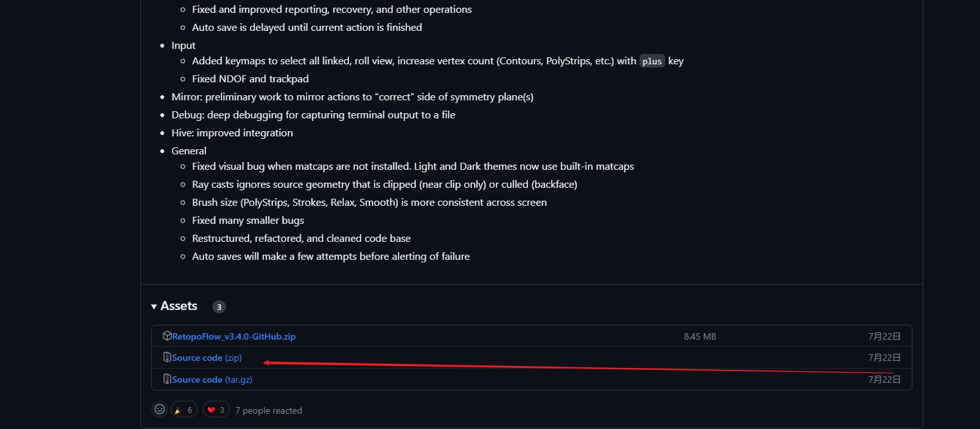The height and width of the screenshot is (429, 980).
Task: Click the 7月22日 date on the RetopoFlow row
Action: click(885, 336)
